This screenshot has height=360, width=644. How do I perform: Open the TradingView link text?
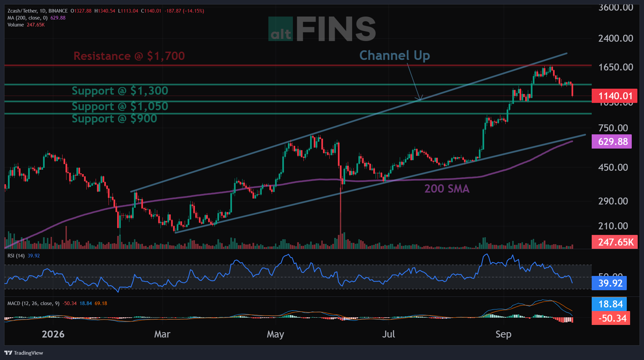coord(28,353)
